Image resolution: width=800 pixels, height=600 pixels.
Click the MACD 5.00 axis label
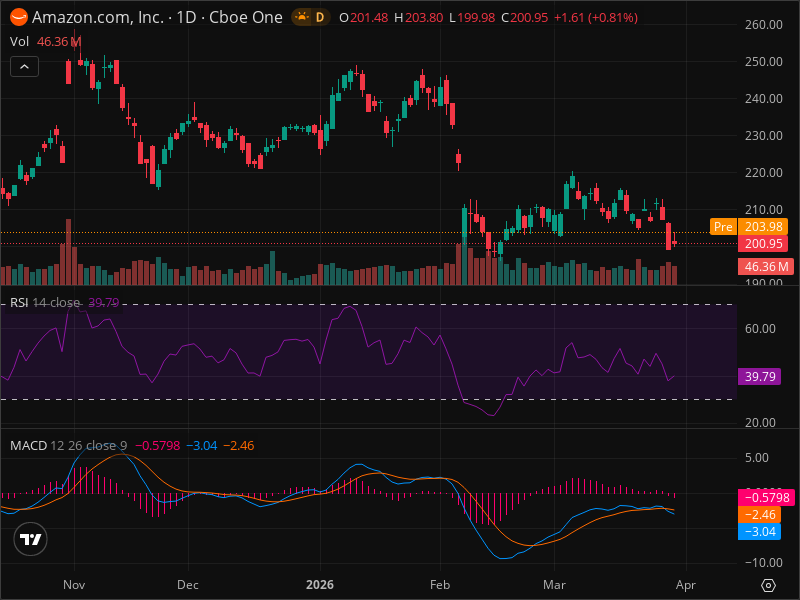tap(757, 458)
